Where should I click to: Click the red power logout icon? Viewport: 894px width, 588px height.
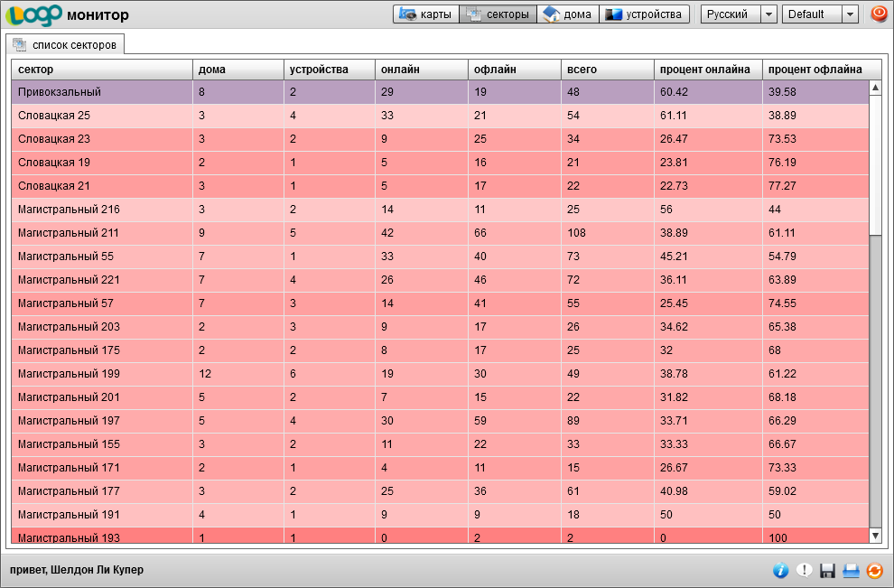click(x=878, y=14)
